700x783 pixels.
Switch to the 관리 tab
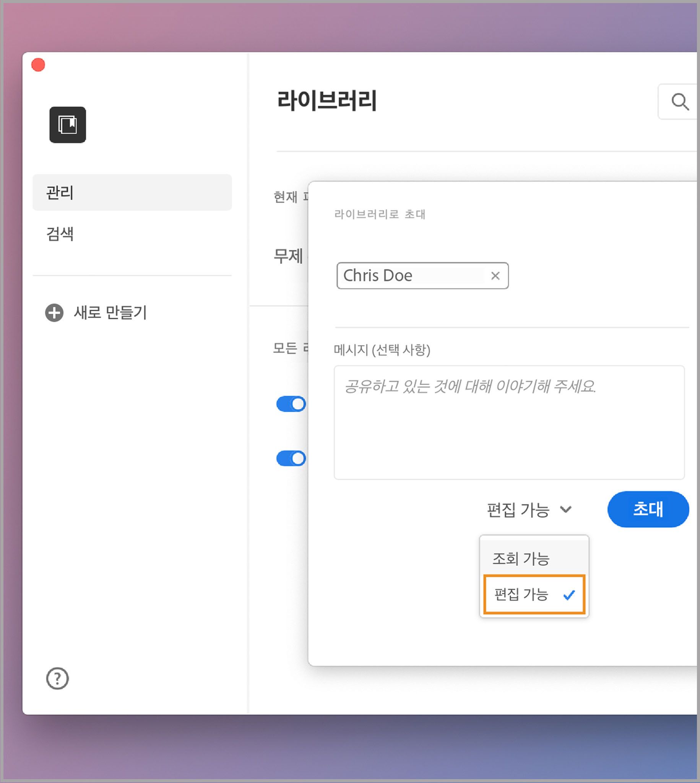[60, 193]
